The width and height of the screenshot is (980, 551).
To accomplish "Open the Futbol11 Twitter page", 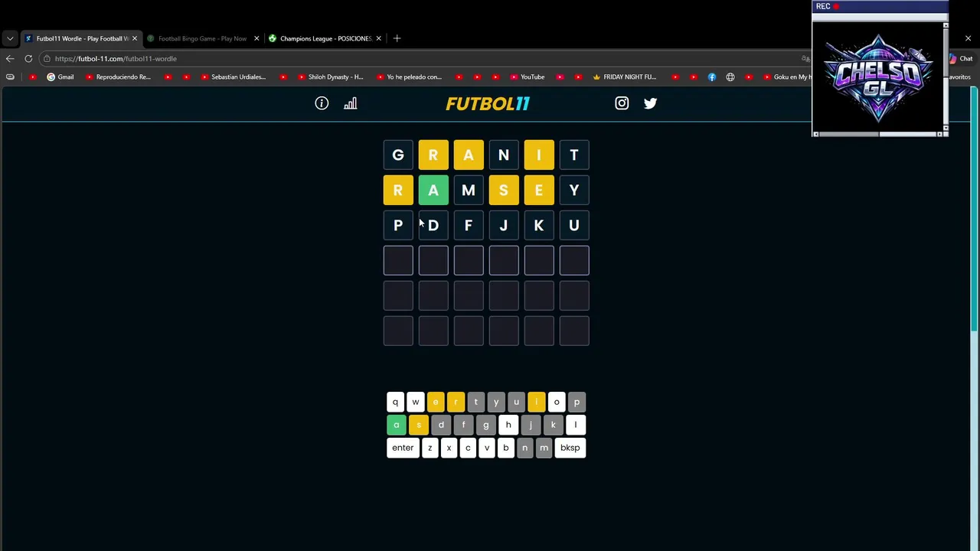I will 650,103.
